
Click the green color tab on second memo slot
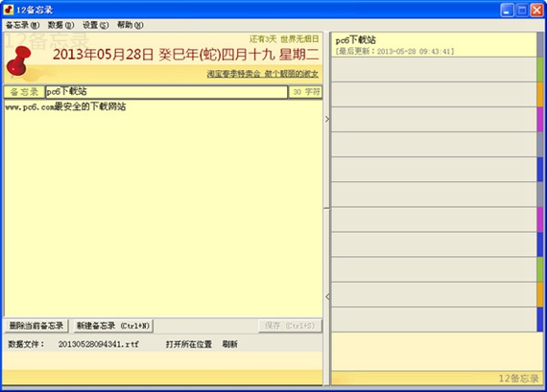540,70
